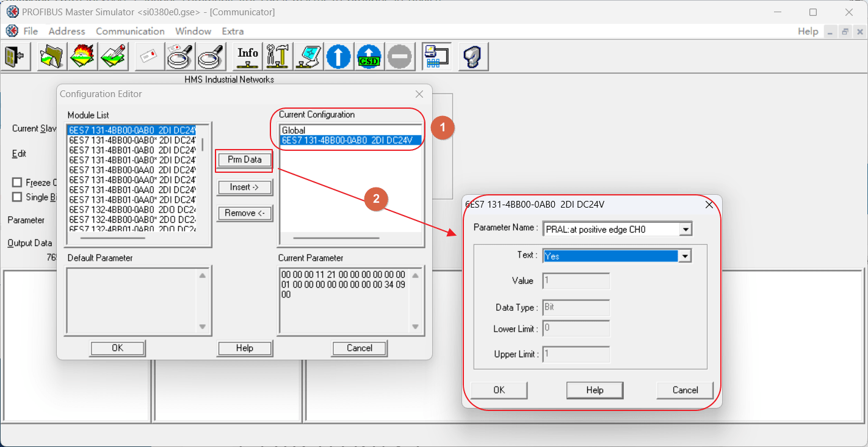Click the monitor toolbar icon
This screenshot has width=868, height=447.
tap(308, 57)
